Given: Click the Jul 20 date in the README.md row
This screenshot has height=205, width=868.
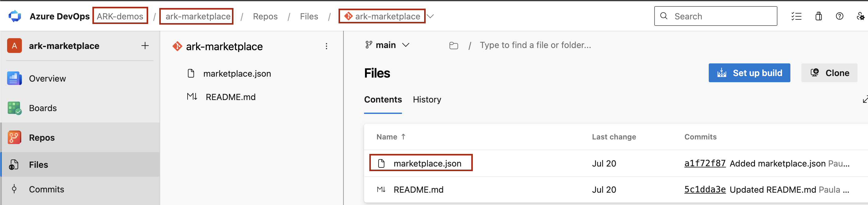Looking at the screenshot, I should pyautogui.click(x=604, y=190).
